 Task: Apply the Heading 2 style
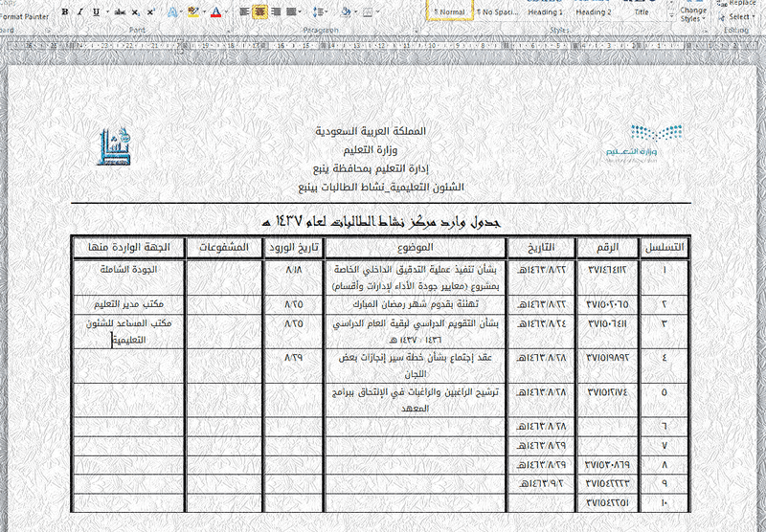[x=593, y=11]
